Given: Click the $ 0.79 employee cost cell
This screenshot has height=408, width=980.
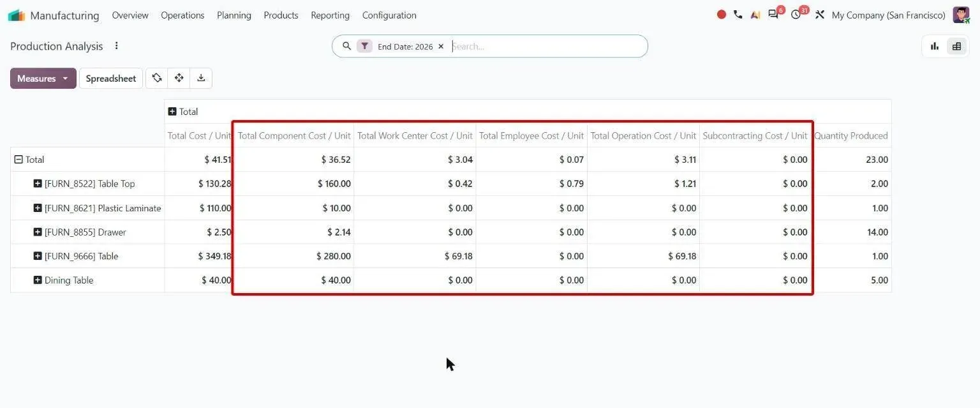Looking at the screenshot, I should (531, 184).
